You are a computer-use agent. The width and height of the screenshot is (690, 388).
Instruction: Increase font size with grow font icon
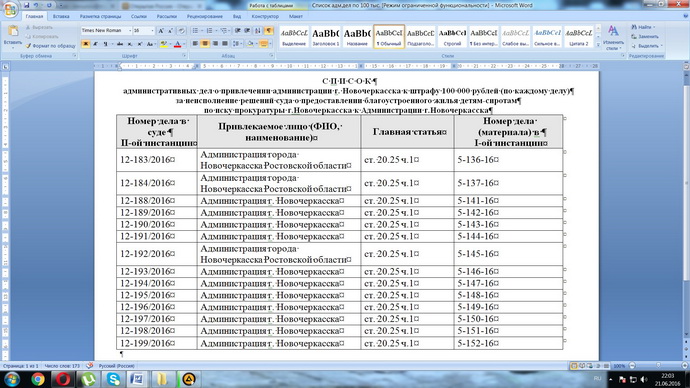click(x=161, y=31)
